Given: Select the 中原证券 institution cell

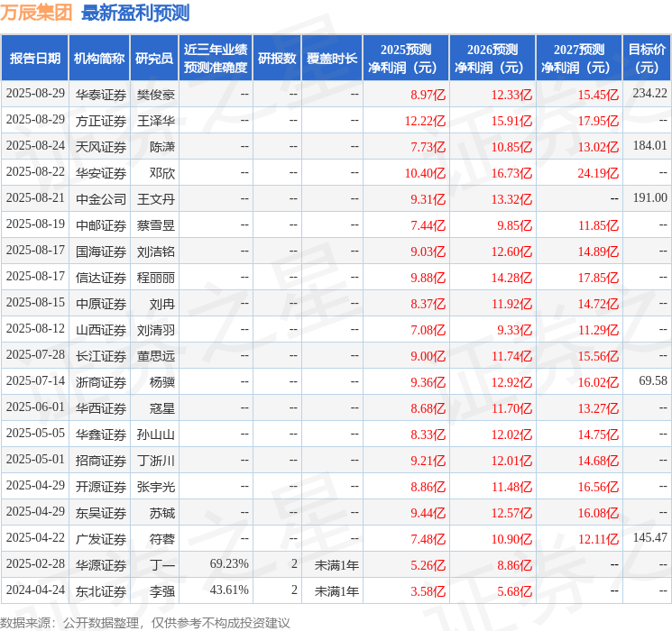Looking at the screenshot, I should 101,304.
